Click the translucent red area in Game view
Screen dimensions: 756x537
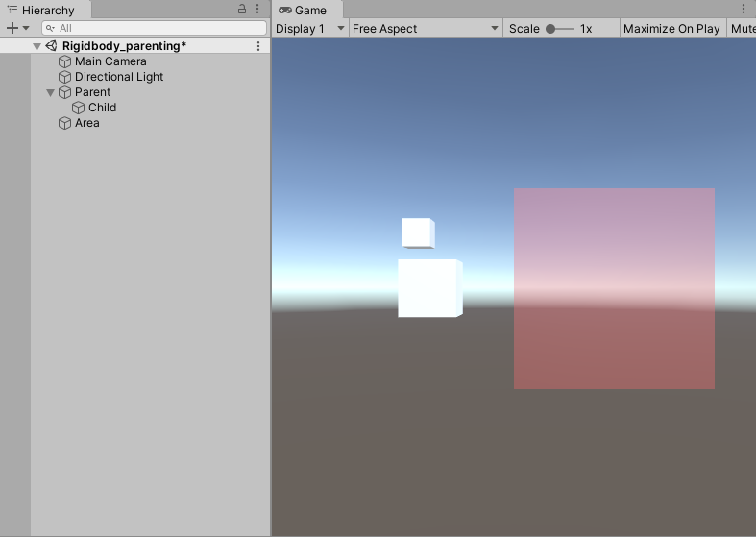tap(614, 288)
